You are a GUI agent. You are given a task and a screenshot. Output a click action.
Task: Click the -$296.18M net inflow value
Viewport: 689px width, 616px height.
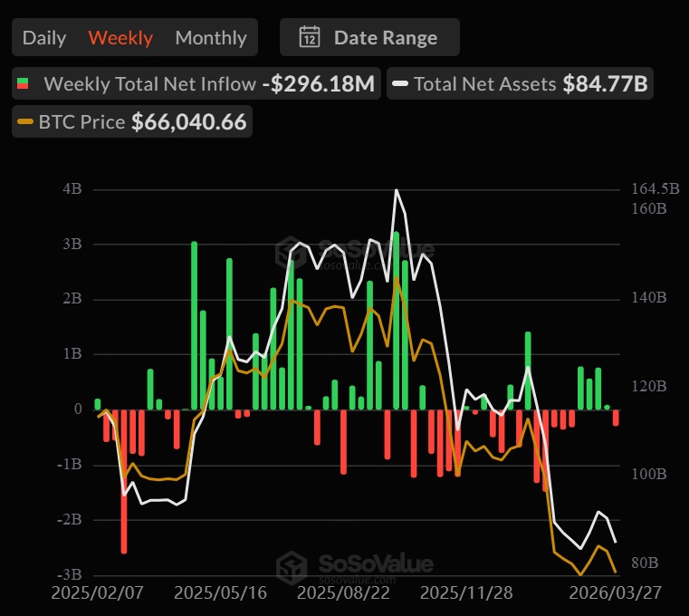click(318, 84)
